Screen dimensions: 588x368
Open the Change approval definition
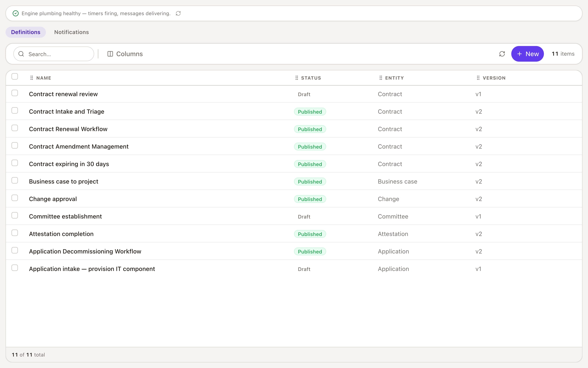coord(53,199)
